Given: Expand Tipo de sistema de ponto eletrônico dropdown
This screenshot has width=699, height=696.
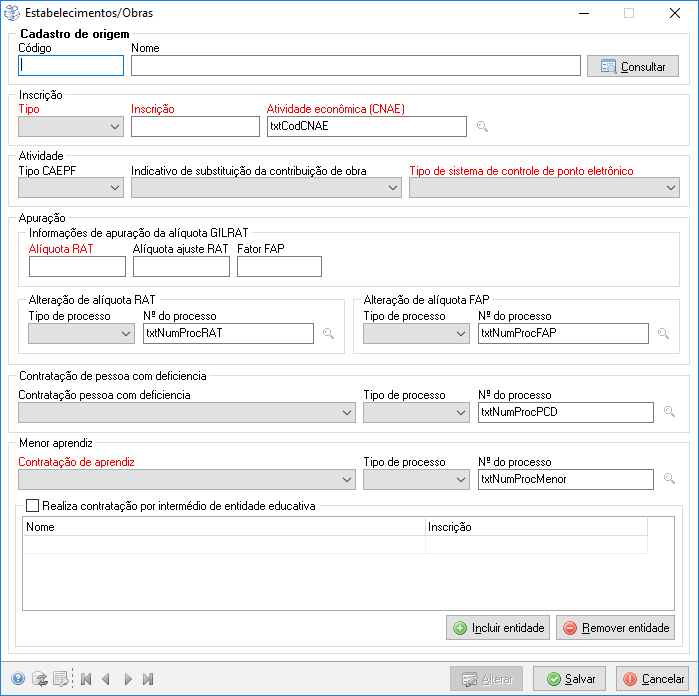Looking at the screenshot, I should point(544,188).
